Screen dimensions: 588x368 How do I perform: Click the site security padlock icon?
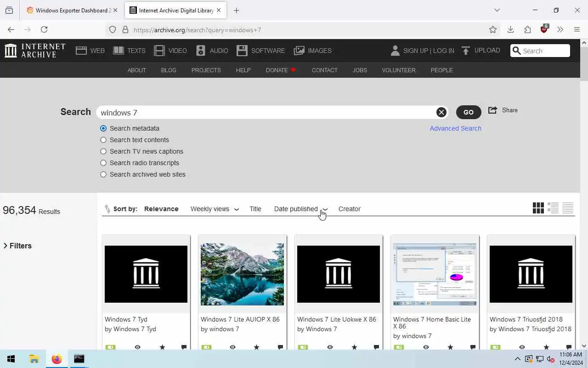point(125,30)
